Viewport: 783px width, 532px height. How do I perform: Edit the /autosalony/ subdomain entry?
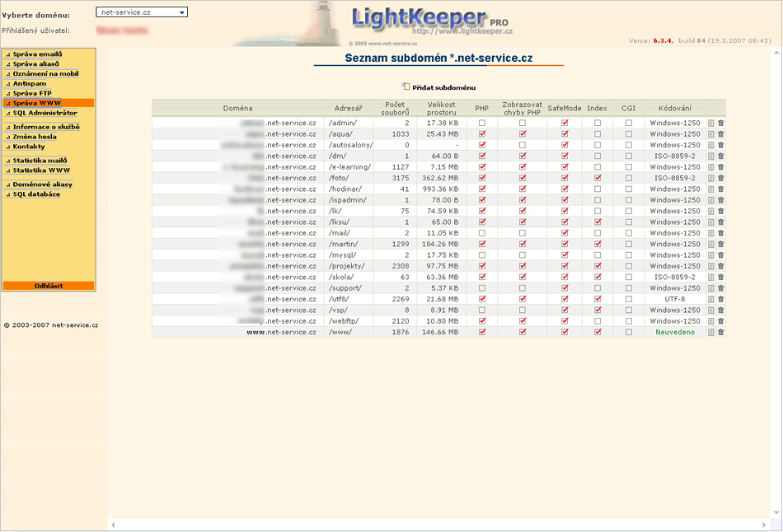coord(710,145)
